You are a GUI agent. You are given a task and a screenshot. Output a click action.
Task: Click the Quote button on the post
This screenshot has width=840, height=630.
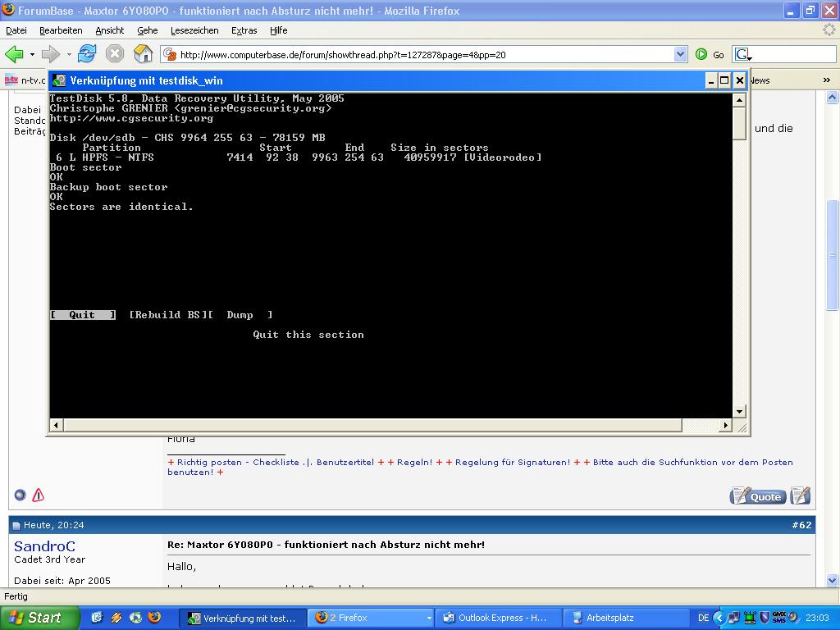point(758,496)
